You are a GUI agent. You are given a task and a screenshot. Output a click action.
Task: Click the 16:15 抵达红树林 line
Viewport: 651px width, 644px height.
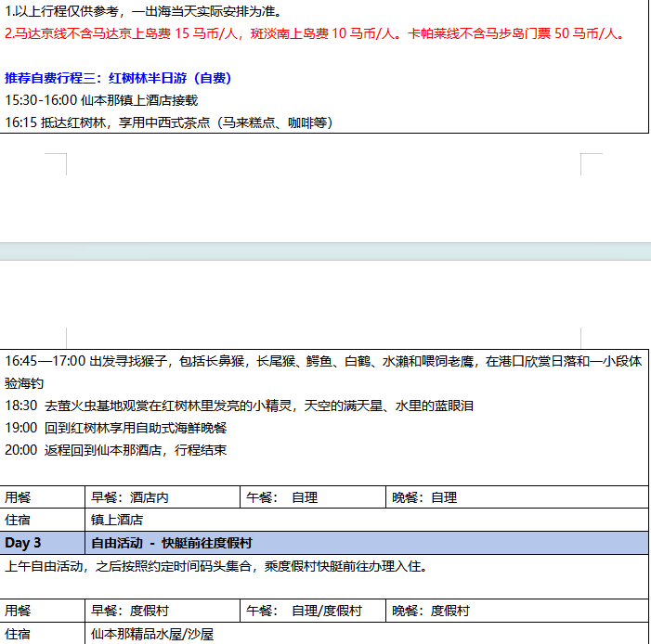[x=169, y=122]
